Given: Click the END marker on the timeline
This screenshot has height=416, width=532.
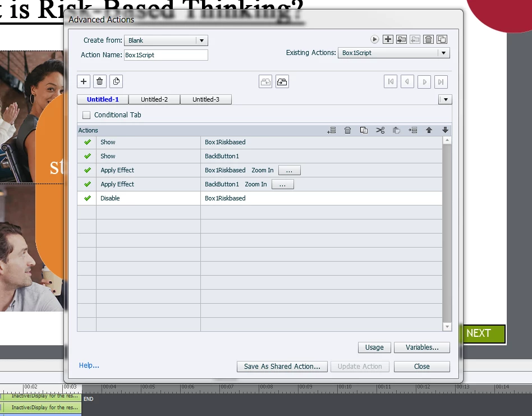Looking at the screenshot, I should coord(88,399).
